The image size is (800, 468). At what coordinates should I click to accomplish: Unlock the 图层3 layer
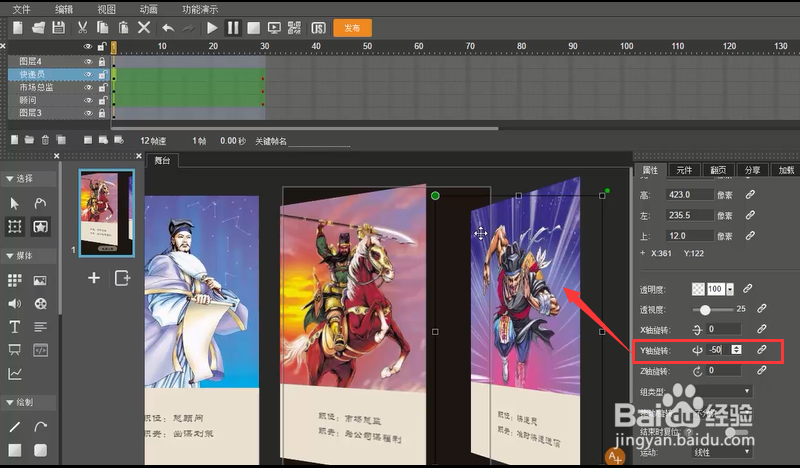point(102,113)
